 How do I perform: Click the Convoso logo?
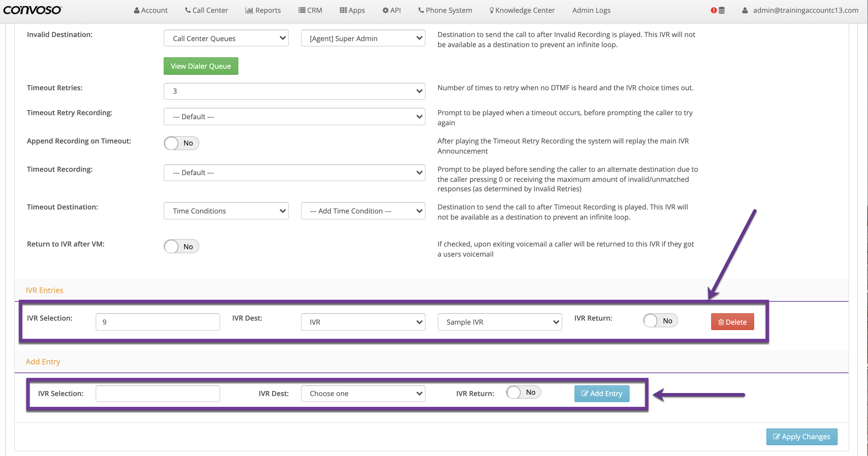click(32, 10)
